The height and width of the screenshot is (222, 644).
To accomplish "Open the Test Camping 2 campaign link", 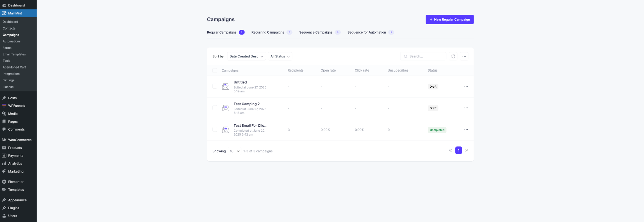I will coord(247,104).
